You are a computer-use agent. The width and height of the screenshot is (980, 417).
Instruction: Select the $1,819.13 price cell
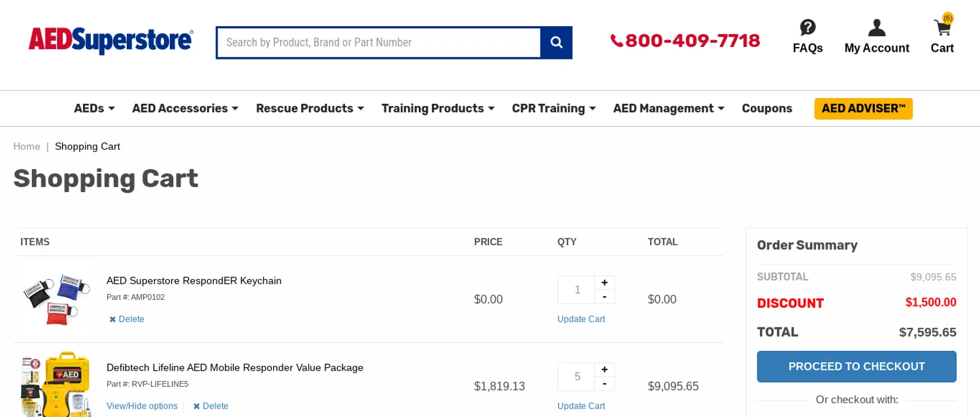(500, 386)
